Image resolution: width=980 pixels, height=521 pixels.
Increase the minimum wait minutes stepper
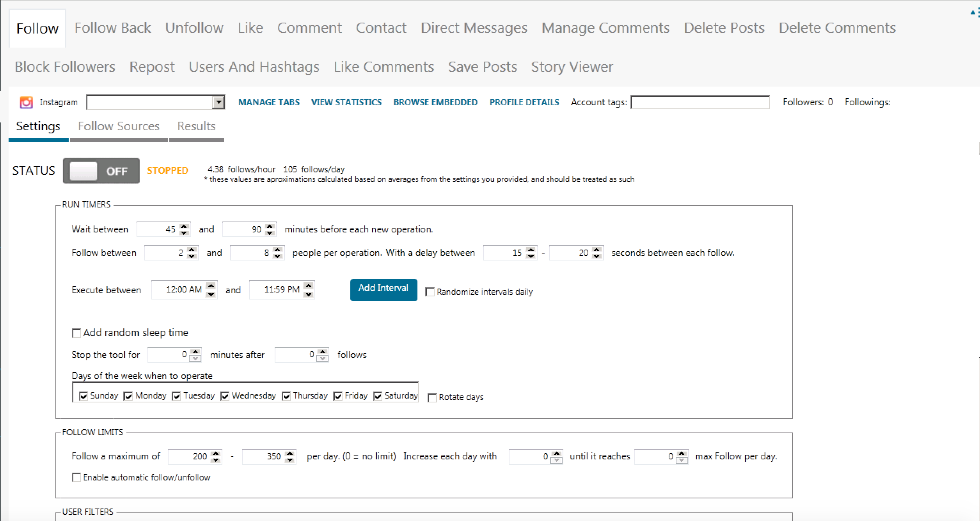[184, 226]
